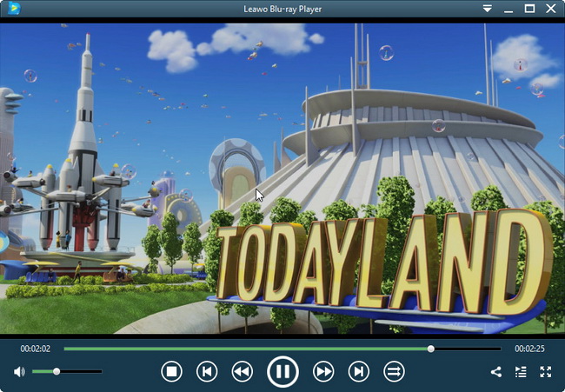Screen dimensions: 565x392
Task: Stop video playback
Action: (x=171, y=371)
